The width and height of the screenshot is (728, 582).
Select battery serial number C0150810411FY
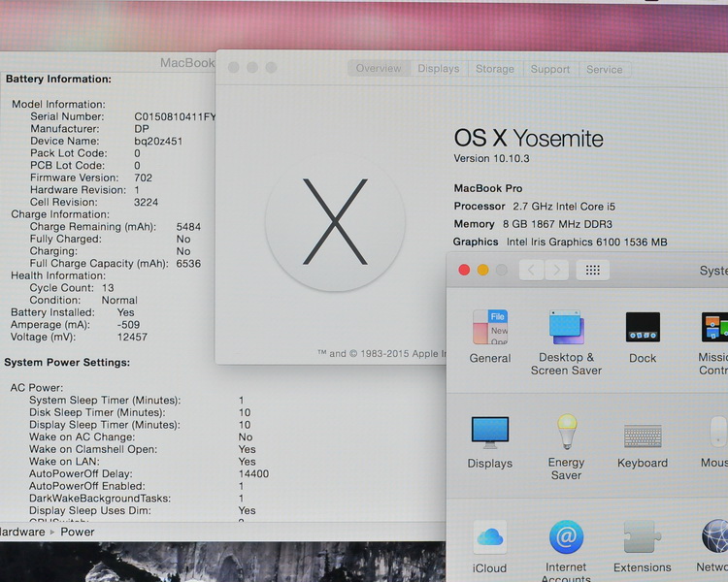click(175, 116)
